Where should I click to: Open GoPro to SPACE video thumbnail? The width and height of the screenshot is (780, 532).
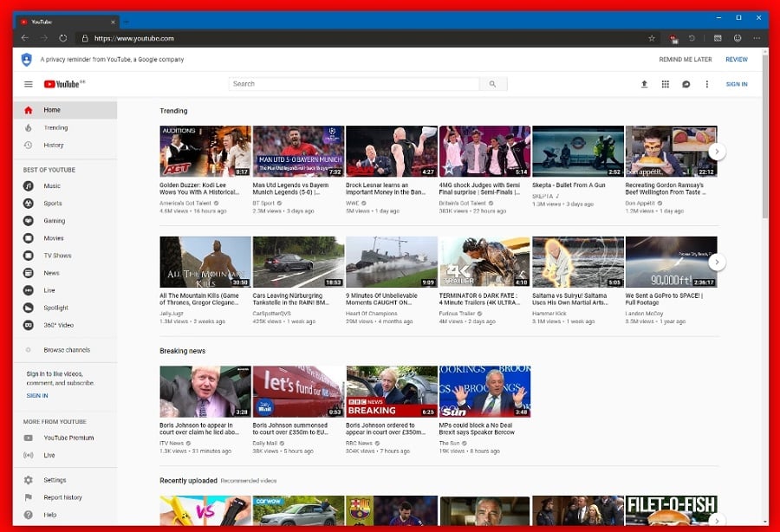671,262
